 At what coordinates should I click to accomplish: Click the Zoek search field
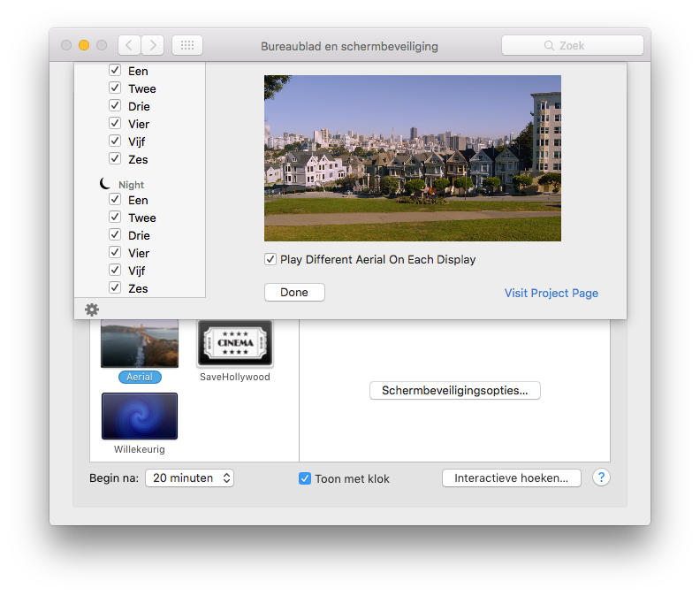pyautogui.click(x=573, y=45)
